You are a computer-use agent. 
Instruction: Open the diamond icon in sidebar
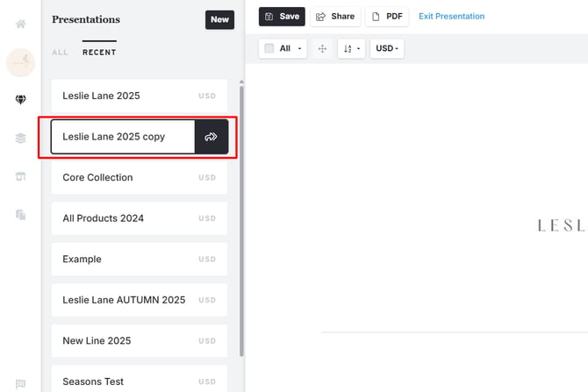[x=21, y=100]
